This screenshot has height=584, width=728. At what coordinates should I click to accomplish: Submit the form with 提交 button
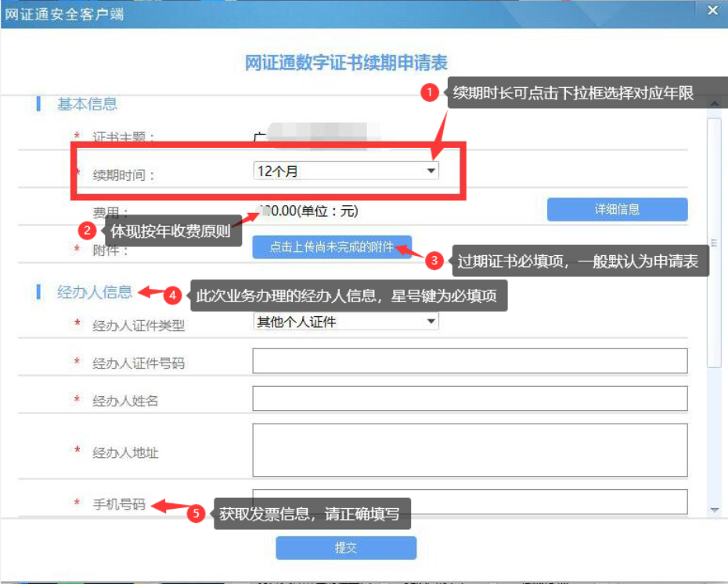pos(345,548)
